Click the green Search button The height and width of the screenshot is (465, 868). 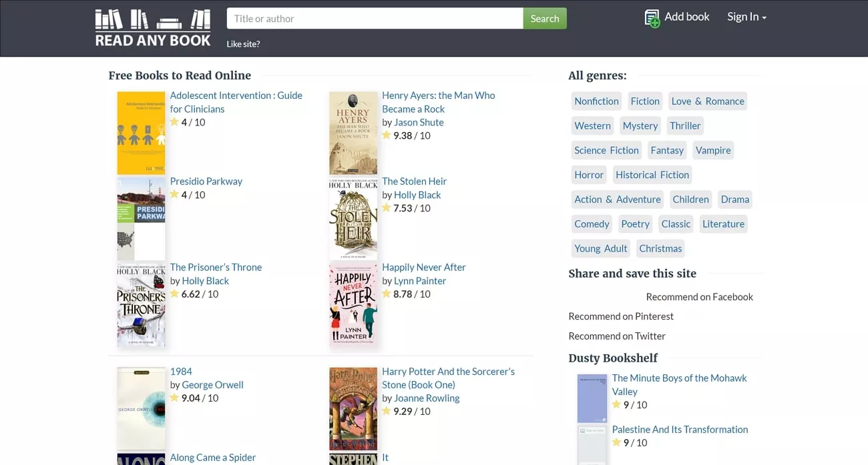[545, 18]
